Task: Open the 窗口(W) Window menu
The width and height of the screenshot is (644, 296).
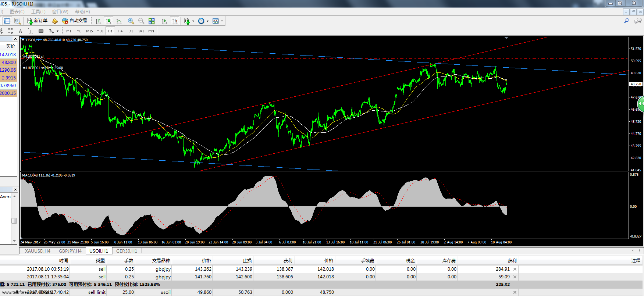Action: [60, 12]
